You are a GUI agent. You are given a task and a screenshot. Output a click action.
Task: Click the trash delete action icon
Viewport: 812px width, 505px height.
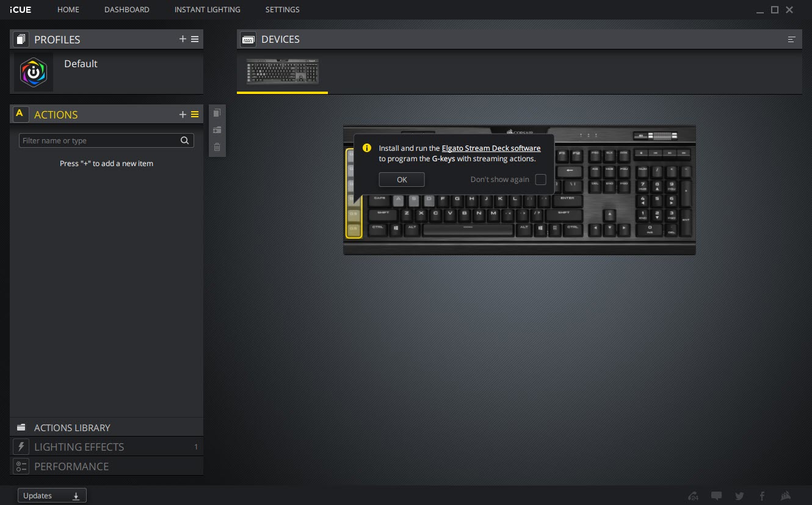coord(217,147)
